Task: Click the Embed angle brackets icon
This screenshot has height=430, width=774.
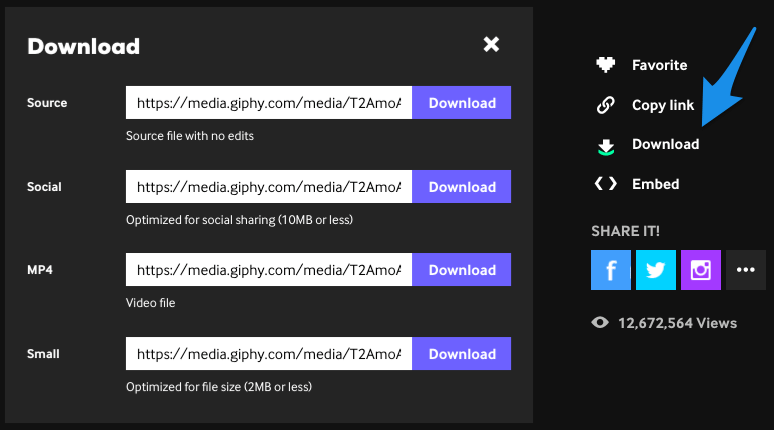Action: [x=606, y=184]
